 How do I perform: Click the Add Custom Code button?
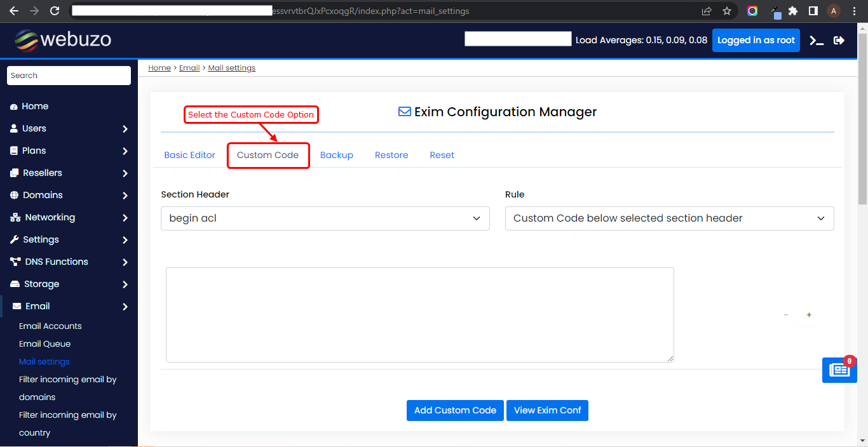coord(455,410)
